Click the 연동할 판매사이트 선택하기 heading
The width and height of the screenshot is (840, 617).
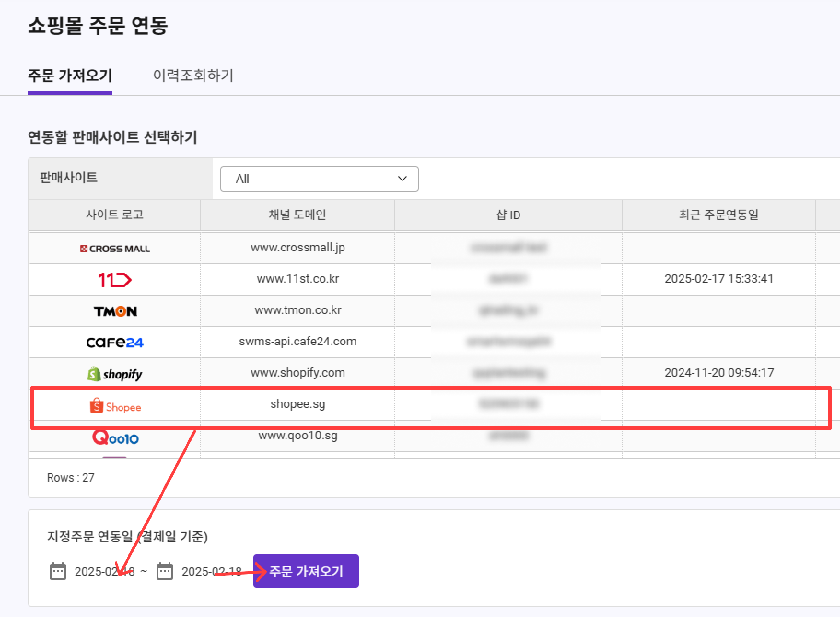pos(113,137)
